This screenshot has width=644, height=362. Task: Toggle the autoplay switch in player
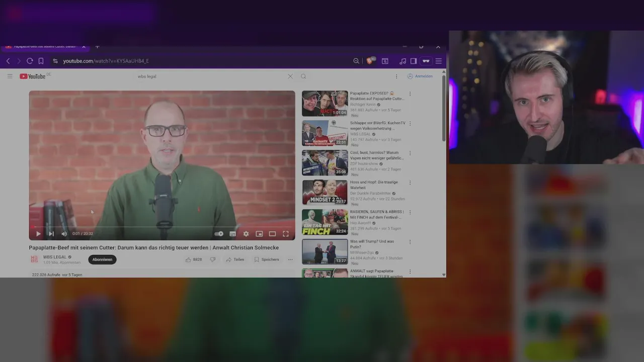[x=219, y=234]
